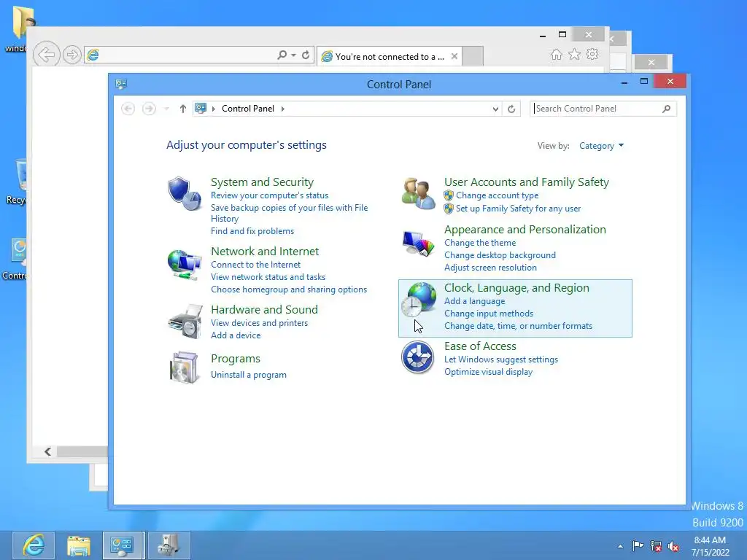
Task: Click Change date, time, or number formats
Action: point(519,326)
